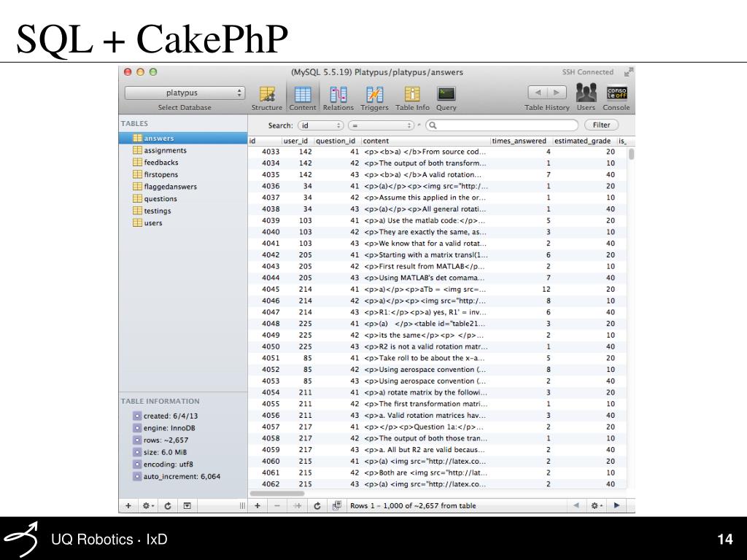Click 'created: 6/4/13' info entry
The width and height of the screenshot is (747, 560).
pos(171,416)
